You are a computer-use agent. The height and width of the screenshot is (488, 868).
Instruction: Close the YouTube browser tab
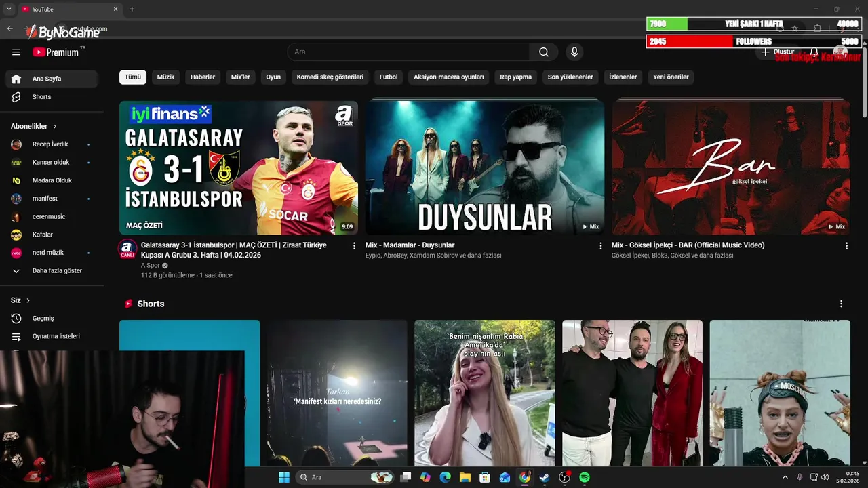coord(115,9)
